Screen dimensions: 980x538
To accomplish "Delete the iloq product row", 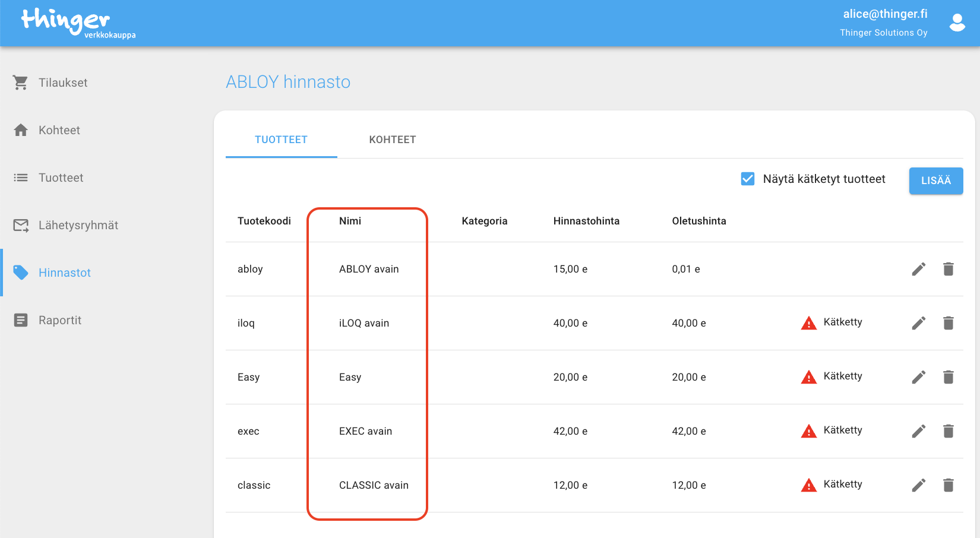I will pos(949,323).
